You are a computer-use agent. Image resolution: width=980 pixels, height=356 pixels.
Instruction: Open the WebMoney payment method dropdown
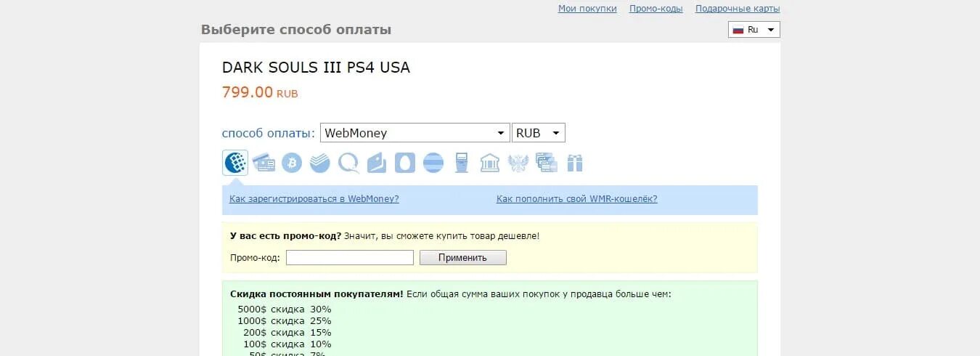pos(415,133)
